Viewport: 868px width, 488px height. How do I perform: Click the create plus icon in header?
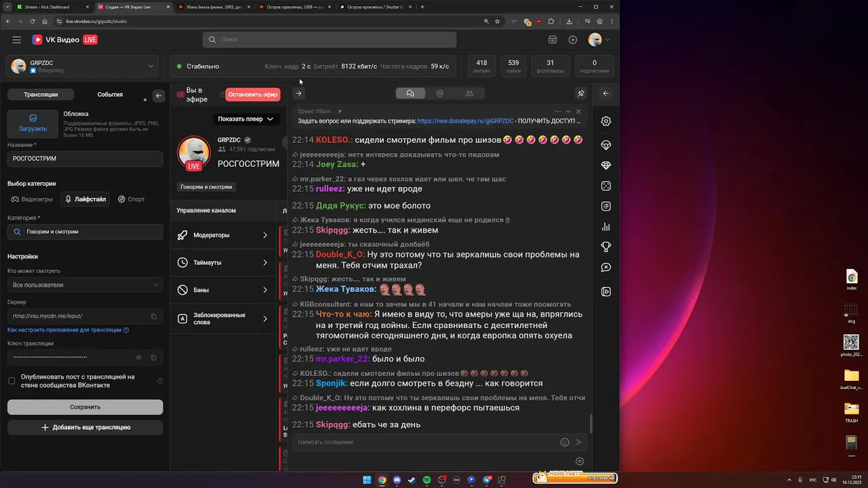click(x=573, y=40)
